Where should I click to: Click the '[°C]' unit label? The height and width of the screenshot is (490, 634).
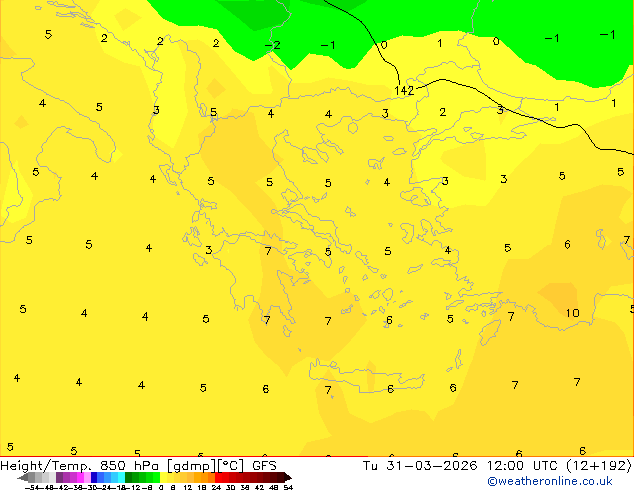[x=231, y=466]
